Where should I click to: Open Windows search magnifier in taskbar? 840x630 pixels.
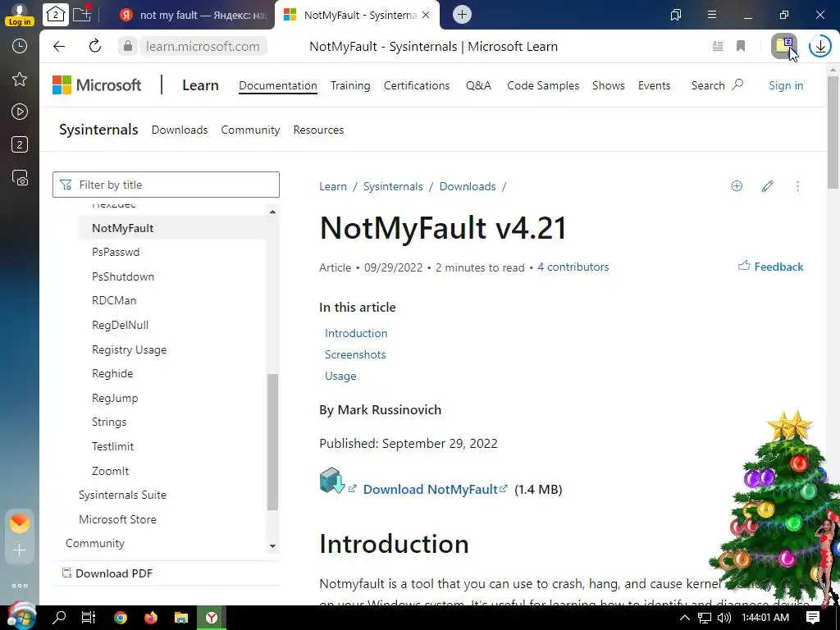(59, 618)
